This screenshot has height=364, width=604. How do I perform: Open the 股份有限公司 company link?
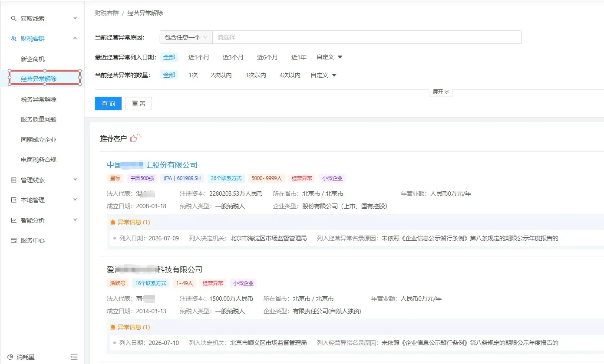tap(152, 165)
